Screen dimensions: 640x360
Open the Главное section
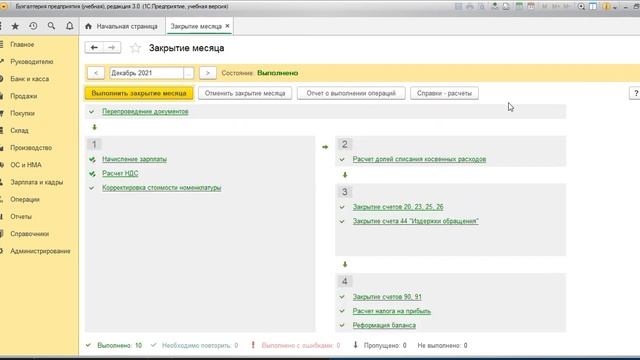coord(22,44)
